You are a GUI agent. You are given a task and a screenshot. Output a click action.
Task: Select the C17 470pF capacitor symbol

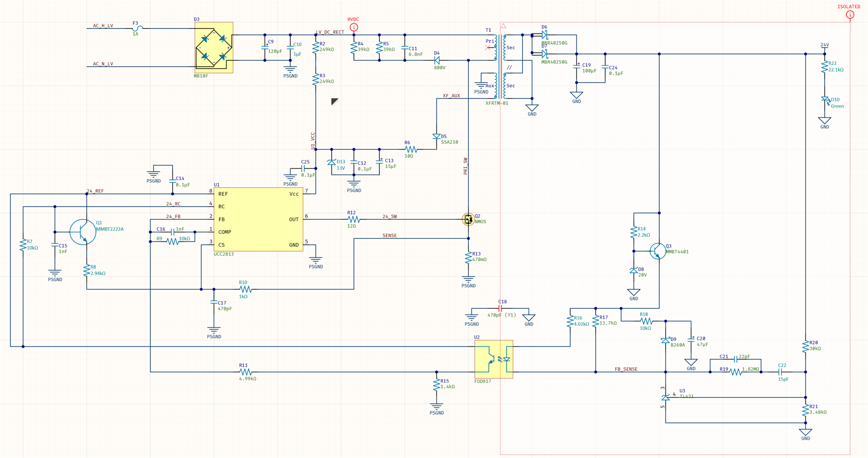[x=214, y=302]
